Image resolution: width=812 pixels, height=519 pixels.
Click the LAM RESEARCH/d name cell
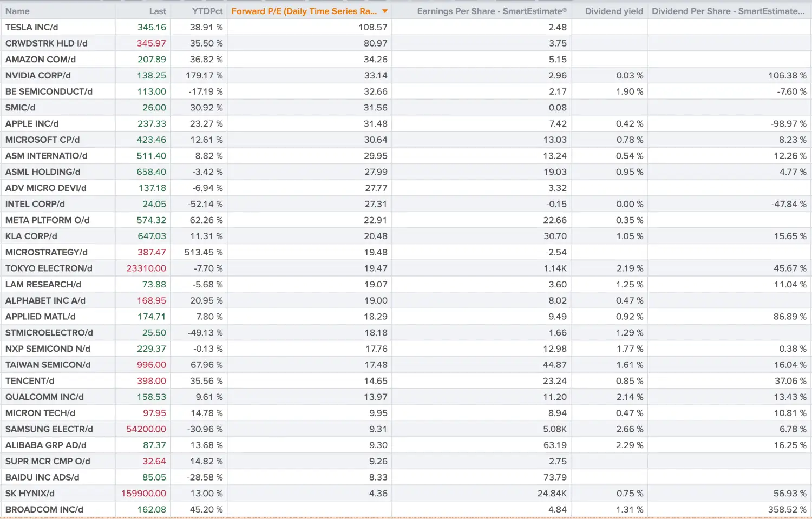click(x=43, y=285)
